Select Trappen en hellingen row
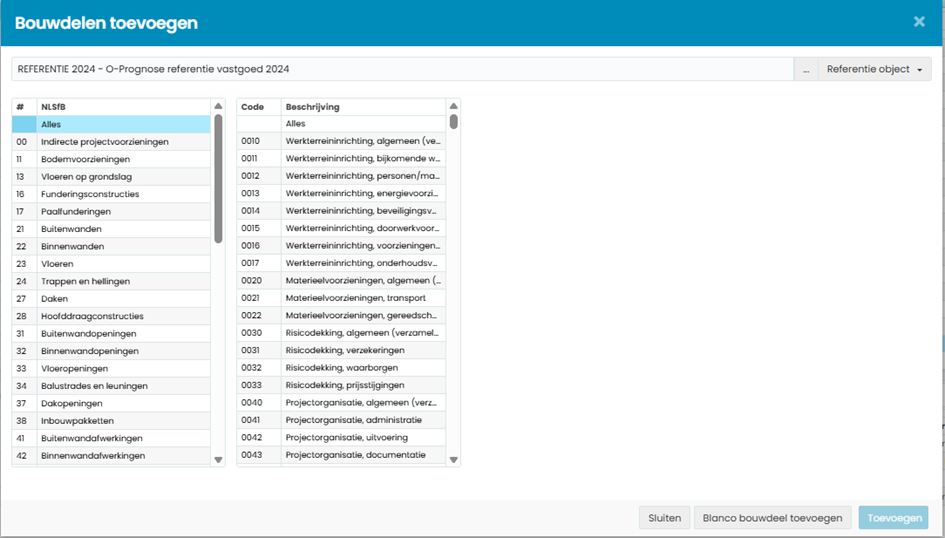Image resolution: width=945 pixels, height=538 pixels. click(111, 281)
